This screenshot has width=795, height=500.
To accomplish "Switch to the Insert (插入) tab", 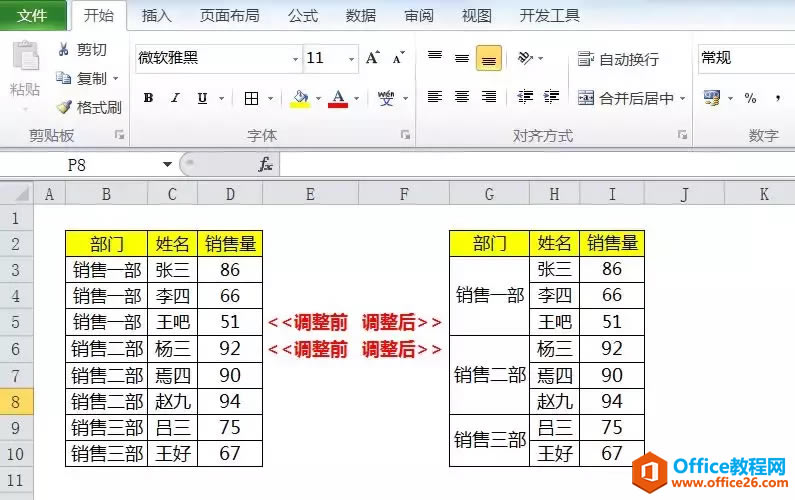I will pos(157,16).
